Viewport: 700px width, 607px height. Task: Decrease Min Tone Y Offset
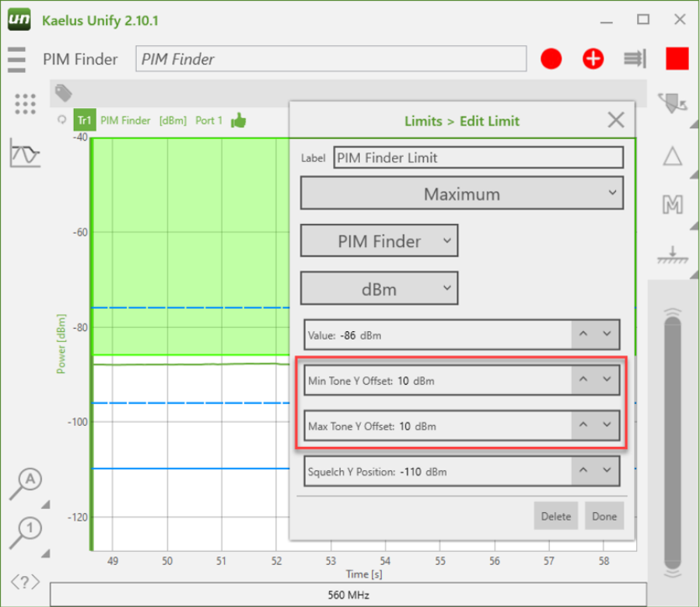pos(607,379)
